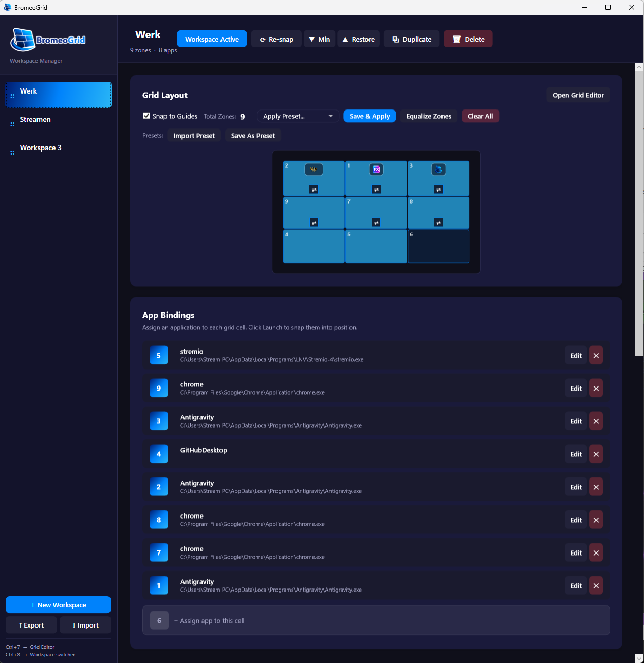Click the swap arrows icon in zone 7
644x663 pixels.
(376, 222)
